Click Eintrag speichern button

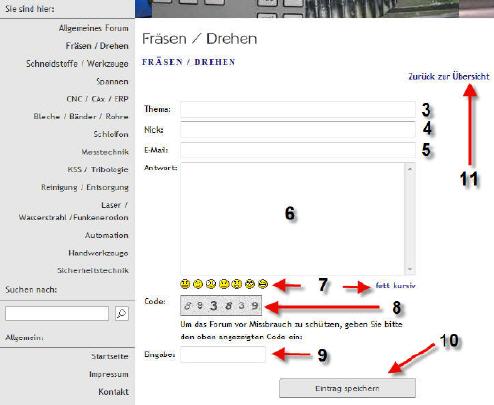click(347, 388)
